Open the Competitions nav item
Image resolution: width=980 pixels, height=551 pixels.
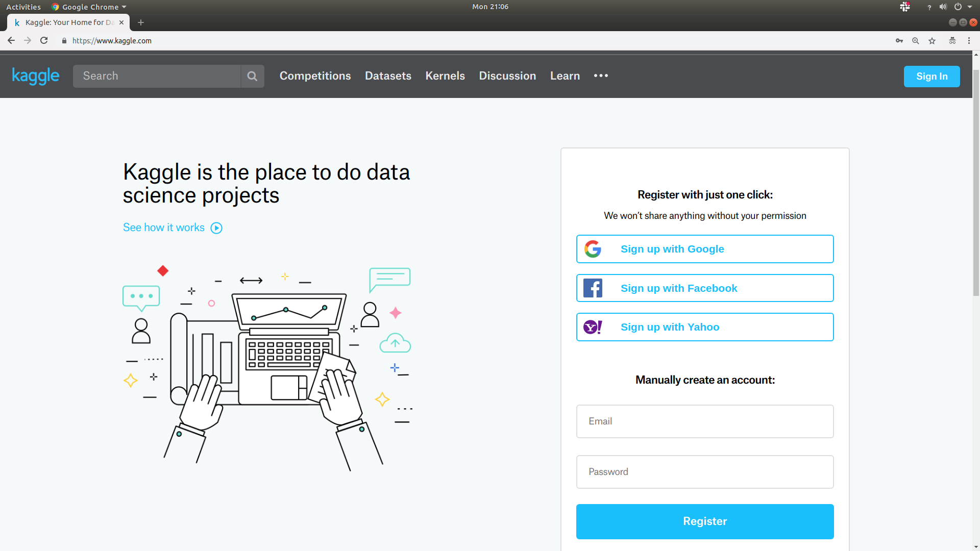click(x=315, y=76)
